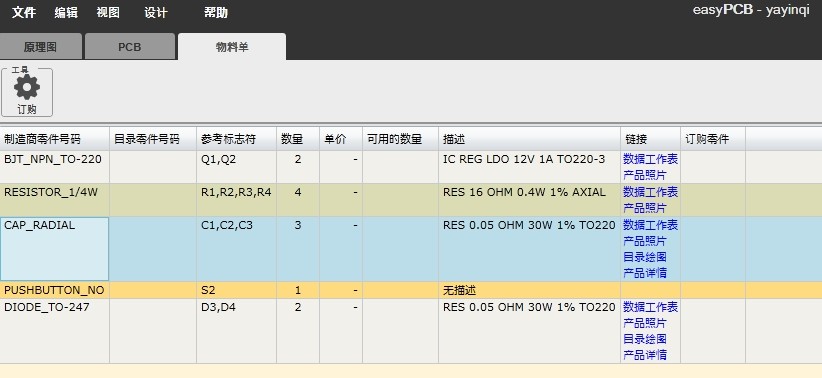The width and height of the screenshot is (822, 378).
Task: Open 产品照片 link for BJT_NPN_TO-220
Action: (644, 175)
